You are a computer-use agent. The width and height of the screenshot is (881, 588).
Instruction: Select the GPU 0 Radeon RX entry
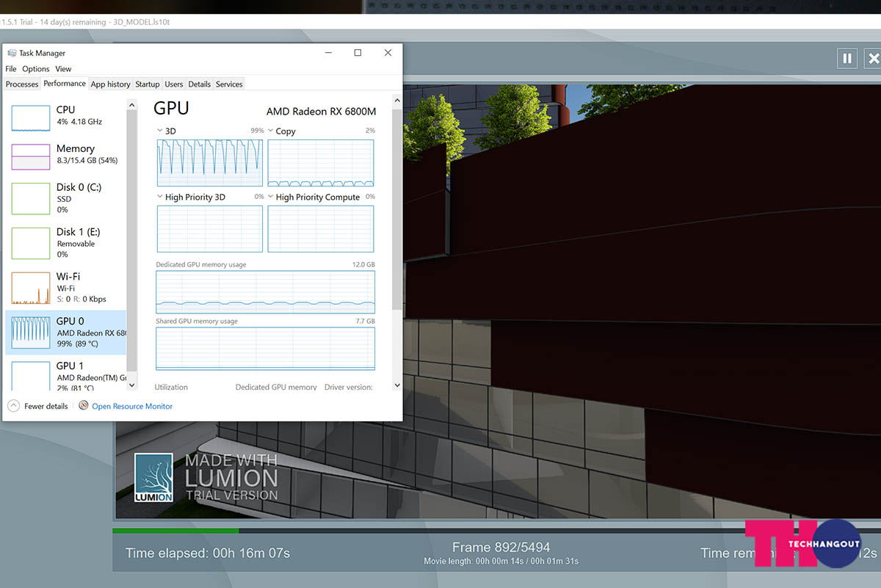66,332
